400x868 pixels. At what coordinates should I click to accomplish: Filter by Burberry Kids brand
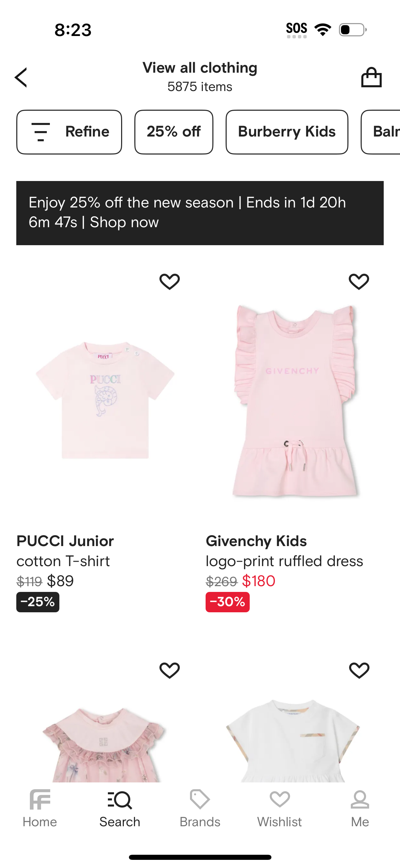click(x=287, y=132)
